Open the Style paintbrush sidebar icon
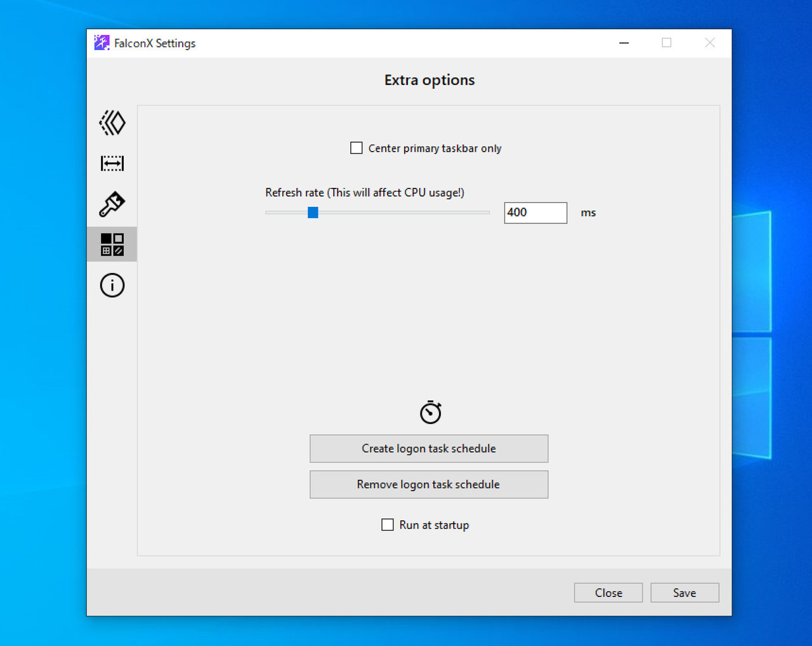812x646 pixels. [x=112, y=204]
